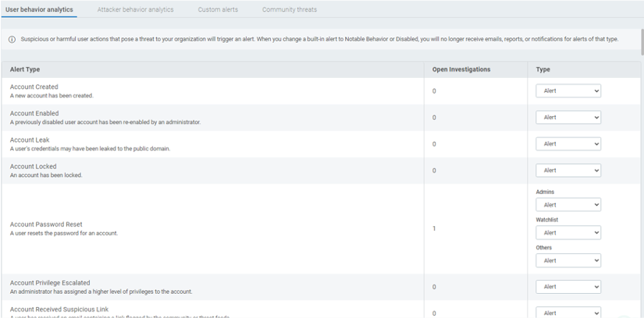This screenshot has height=318, width=644.
Task: Open Type dropdown for Account Created
Action: pos(568,91)
